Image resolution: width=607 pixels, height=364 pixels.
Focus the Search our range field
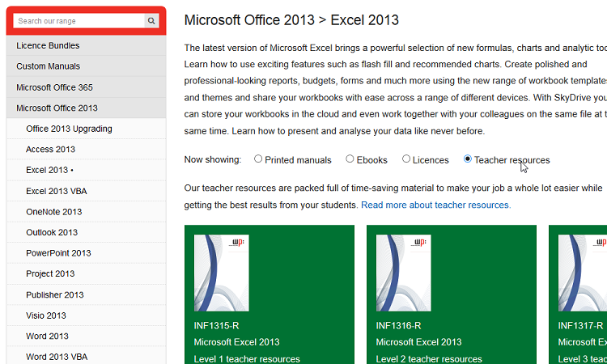(x=79, y=21)
